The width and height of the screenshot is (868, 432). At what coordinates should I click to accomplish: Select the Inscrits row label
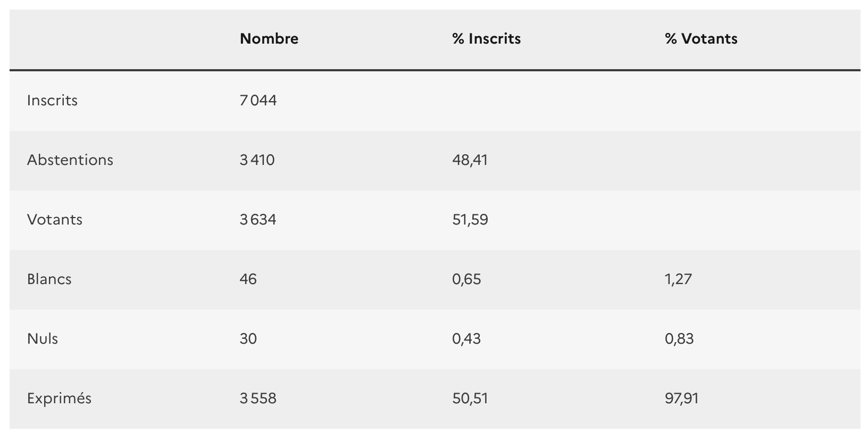(x=52, y=101)
